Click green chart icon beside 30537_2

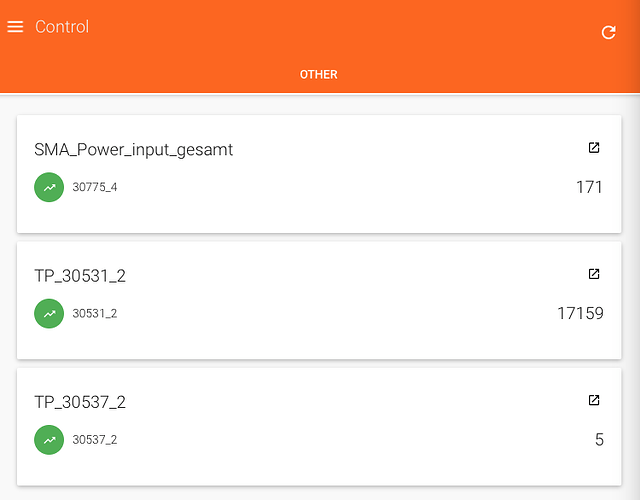coord(49,439)
